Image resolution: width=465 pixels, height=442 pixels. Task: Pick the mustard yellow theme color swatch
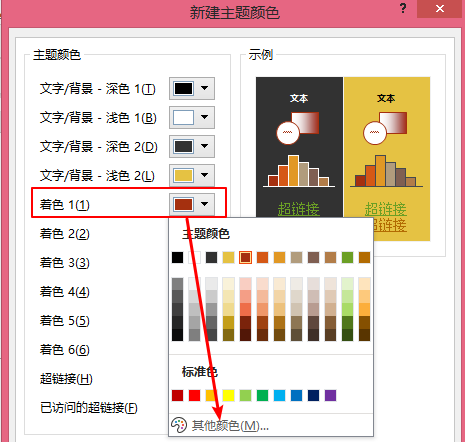click(x=228, y=257)
